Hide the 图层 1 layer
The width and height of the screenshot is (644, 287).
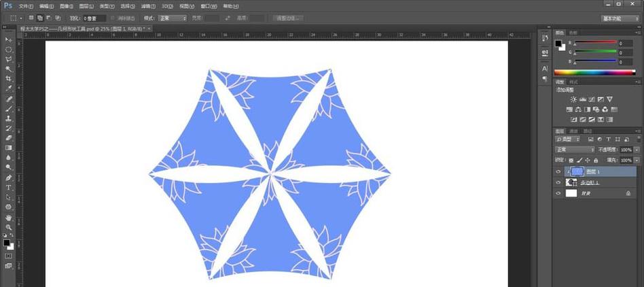(x=558, y=171)
